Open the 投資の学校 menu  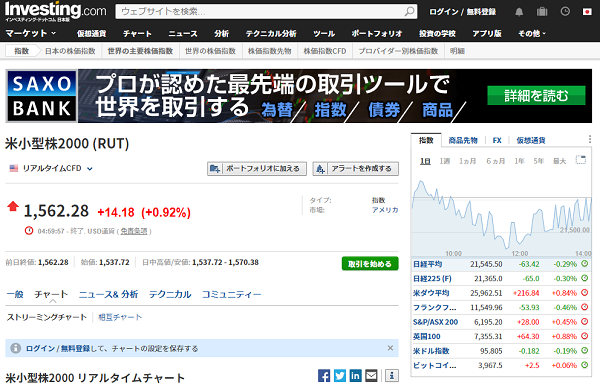tap(437, 34)
